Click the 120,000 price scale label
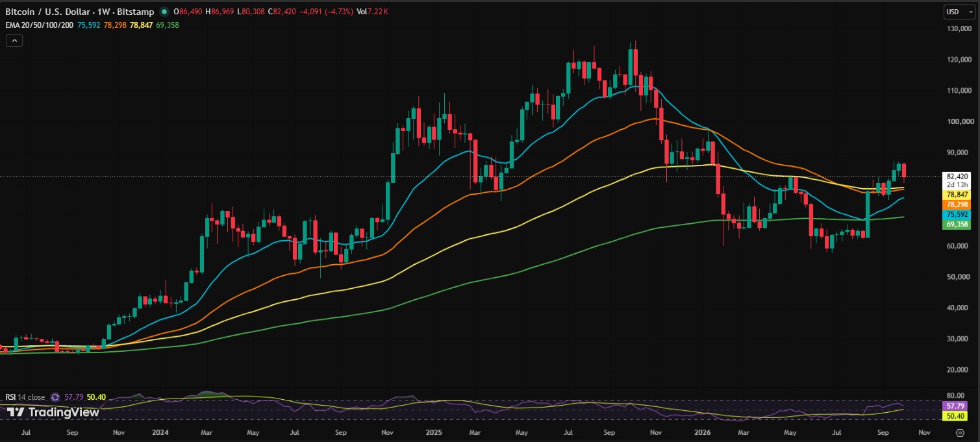Viewport: 980px width, 442px height. 959,60
